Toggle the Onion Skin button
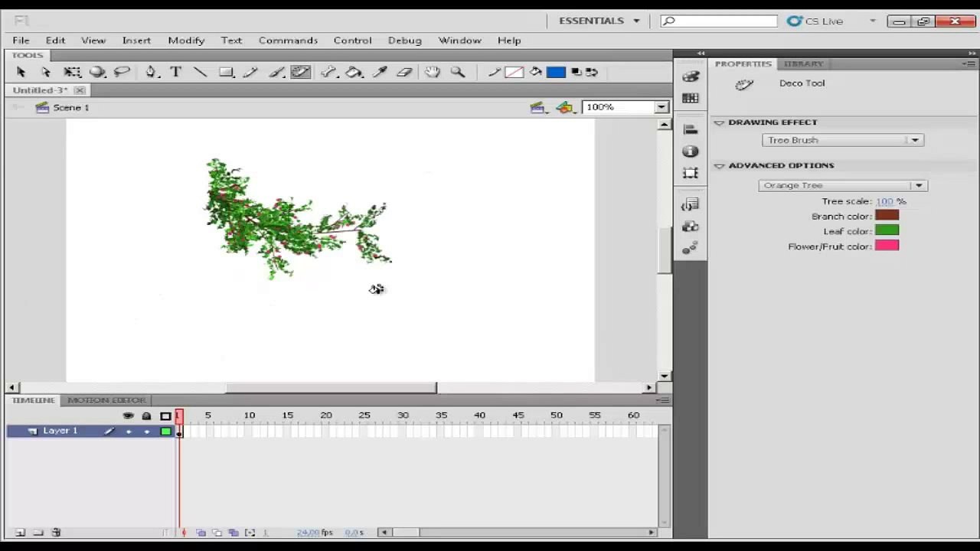 click(x=201, y=533)
